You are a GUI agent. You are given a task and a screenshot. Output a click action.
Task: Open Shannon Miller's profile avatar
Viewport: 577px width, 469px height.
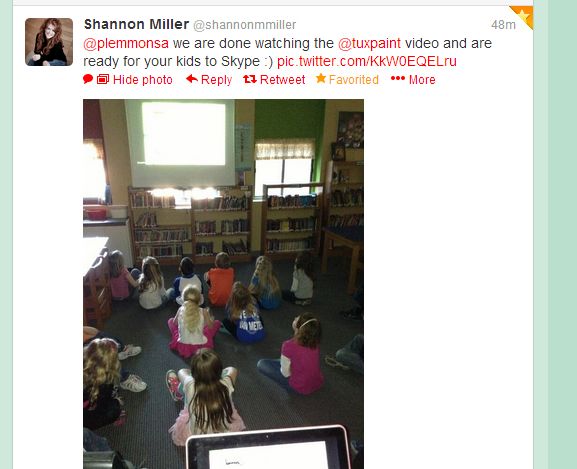click(x=49, y=42)
